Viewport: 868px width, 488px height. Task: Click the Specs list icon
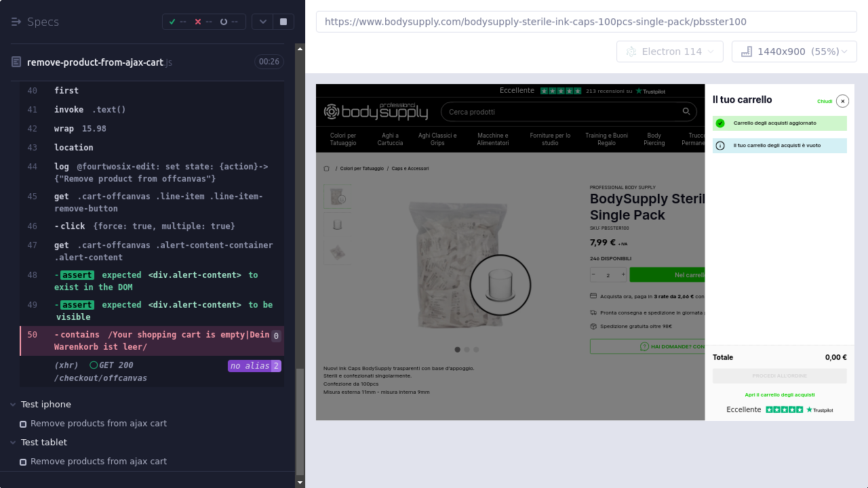click(16, 22)
